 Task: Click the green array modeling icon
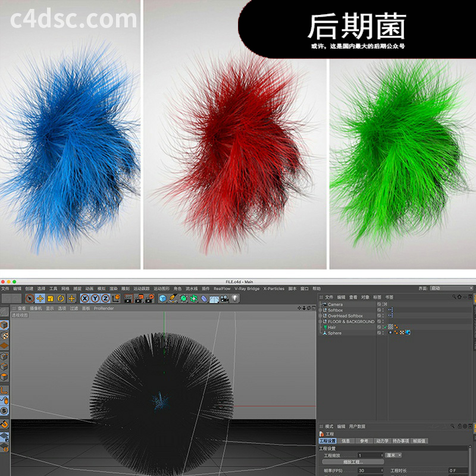tap(194, 299)
